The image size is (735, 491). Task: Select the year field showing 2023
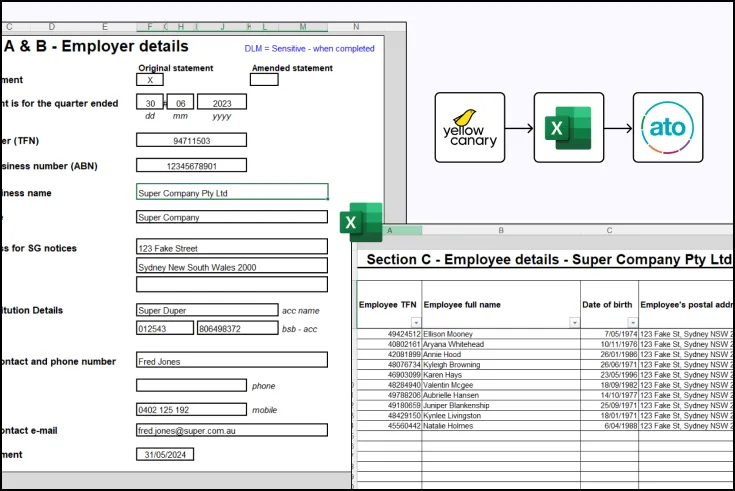(222, 102)
